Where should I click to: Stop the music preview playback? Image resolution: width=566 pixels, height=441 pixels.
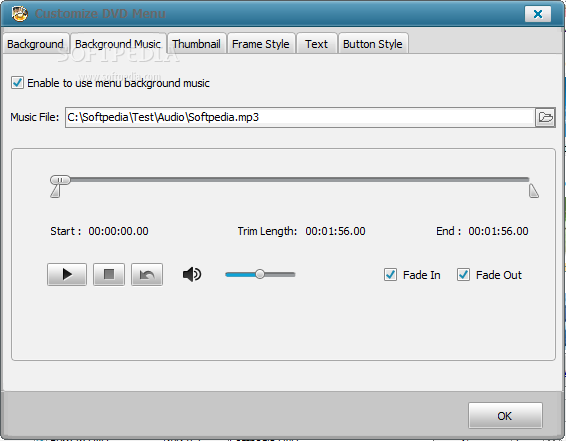pos(109,275)
